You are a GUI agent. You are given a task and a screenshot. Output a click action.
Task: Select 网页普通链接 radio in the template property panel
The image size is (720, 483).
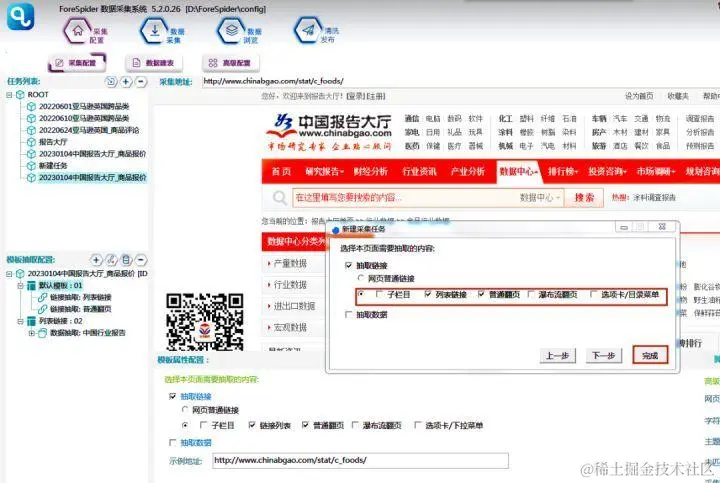pos(185,410)
